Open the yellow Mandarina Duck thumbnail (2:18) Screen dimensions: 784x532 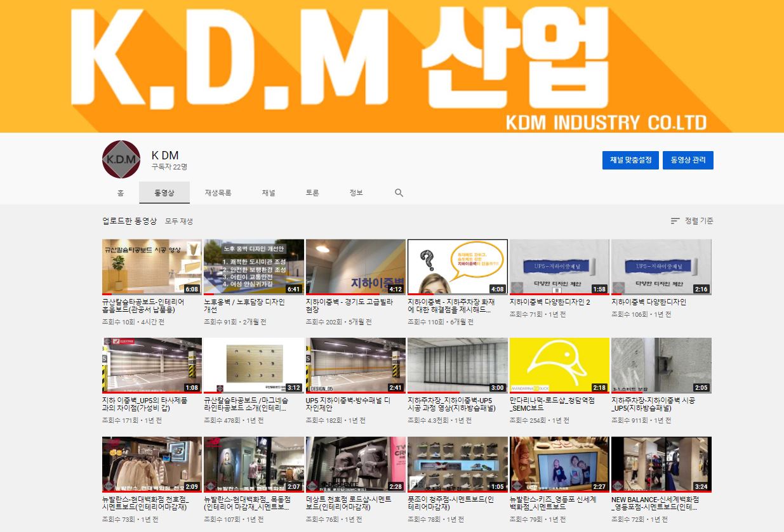pyautogui.click(x=559, y=366)
